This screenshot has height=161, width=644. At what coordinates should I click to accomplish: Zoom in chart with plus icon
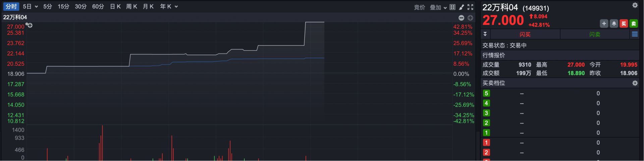[470, 18]
